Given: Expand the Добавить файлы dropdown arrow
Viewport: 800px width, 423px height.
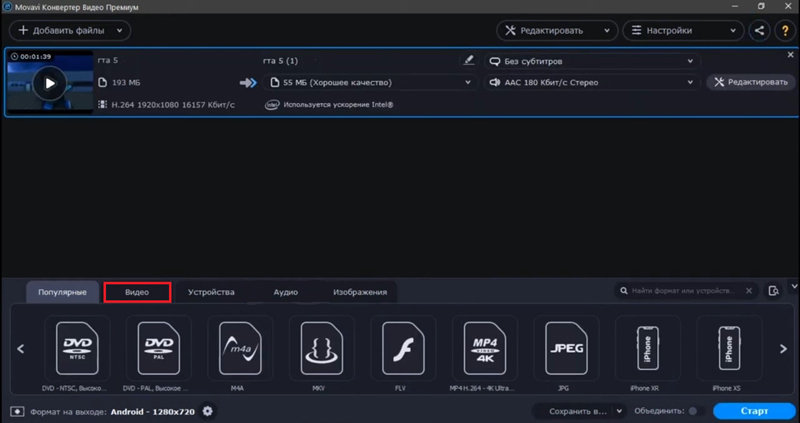Looking at the screenshot, I should [119, 31].
